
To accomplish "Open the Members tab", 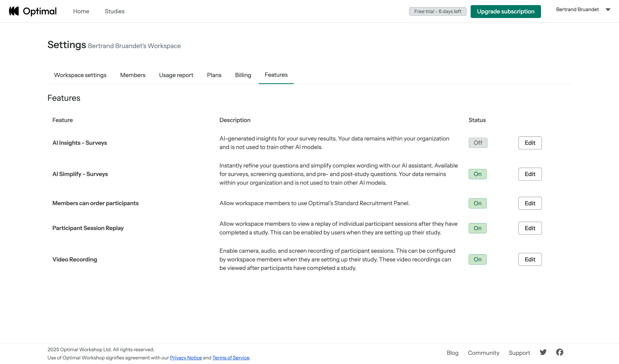I will 133,75.
